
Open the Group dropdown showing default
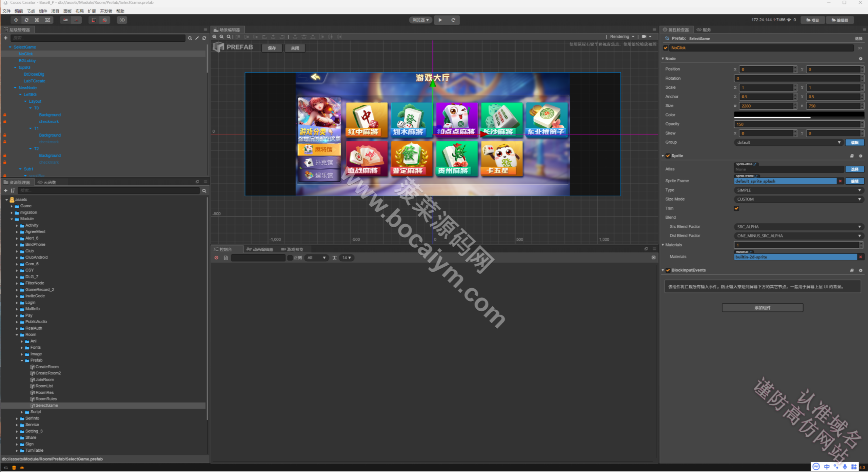[x=788, y=142]
